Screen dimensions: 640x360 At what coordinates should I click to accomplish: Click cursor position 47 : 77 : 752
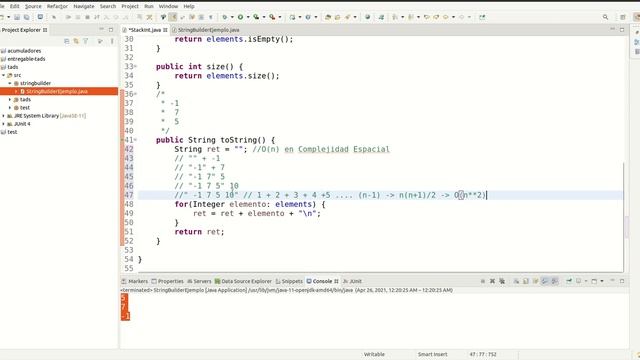point(483,354)
